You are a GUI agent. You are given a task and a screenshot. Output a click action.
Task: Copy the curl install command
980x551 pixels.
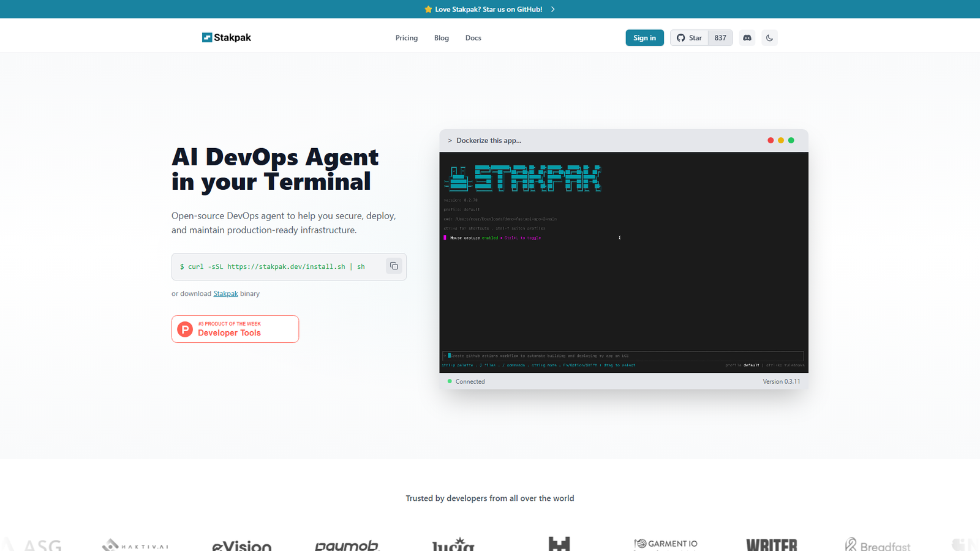click(394, 266)
